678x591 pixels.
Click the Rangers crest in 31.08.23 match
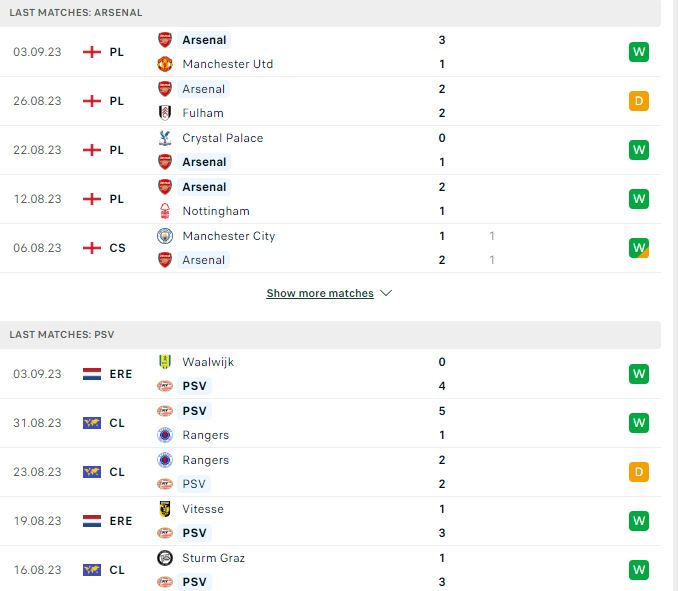pos(165,435)
